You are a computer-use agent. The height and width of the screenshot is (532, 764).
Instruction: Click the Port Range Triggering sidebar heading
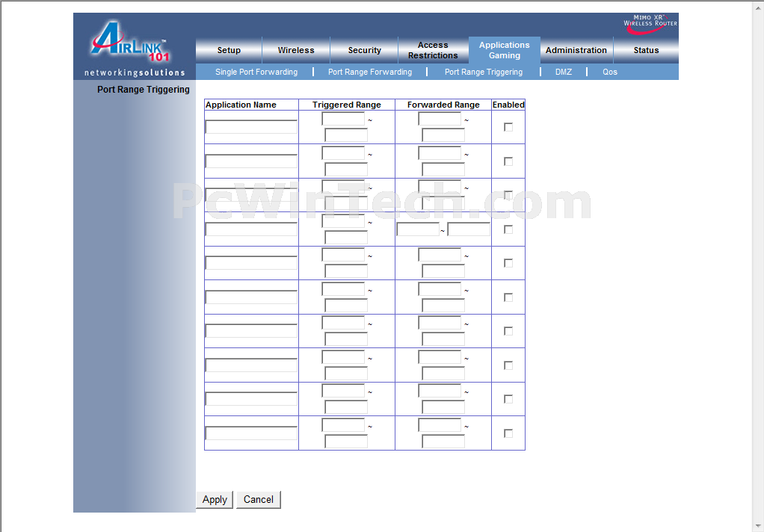pos(144,90)
